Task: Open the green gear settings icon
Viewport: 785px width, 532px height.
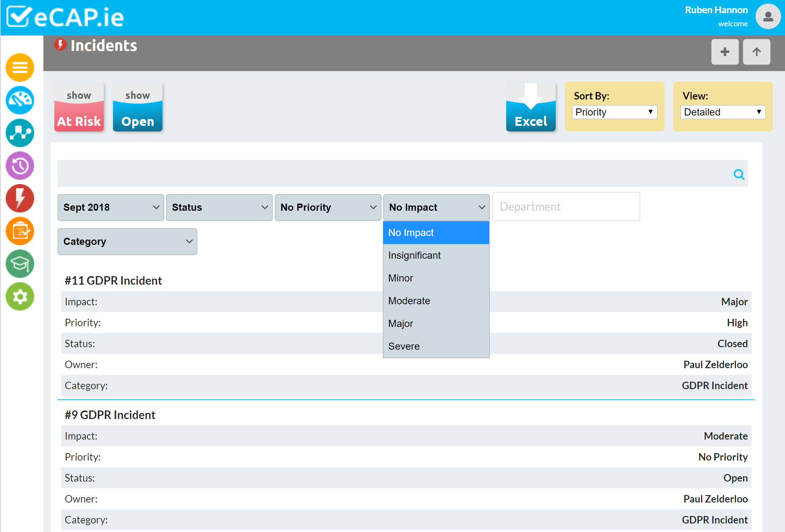Action: [20, 296]
